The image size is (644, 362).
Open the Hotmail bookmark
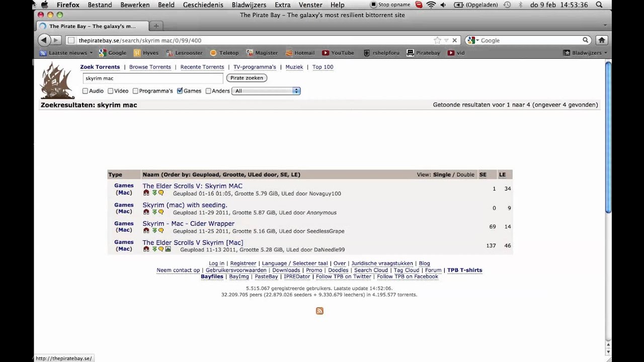click(x=300, y=53)
